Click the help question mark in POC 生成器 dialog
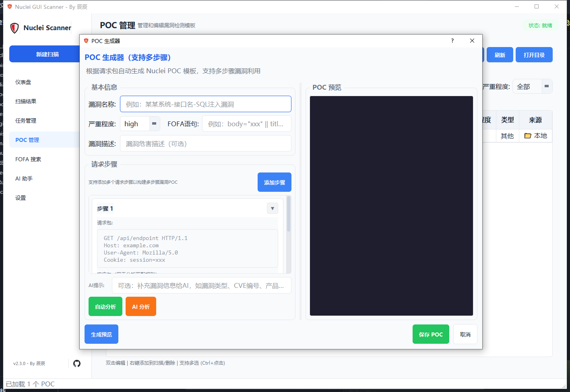Viewport: 570px width, 392px height. coord(452,41)
